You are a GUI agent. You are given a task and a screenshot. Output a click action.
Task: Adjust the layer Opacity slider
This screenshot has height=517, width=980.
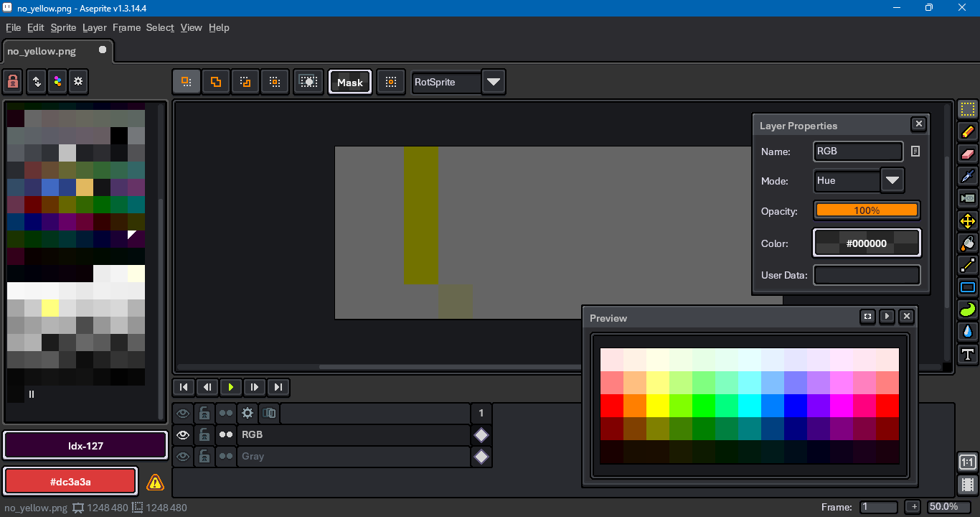(x=867, y=210)
